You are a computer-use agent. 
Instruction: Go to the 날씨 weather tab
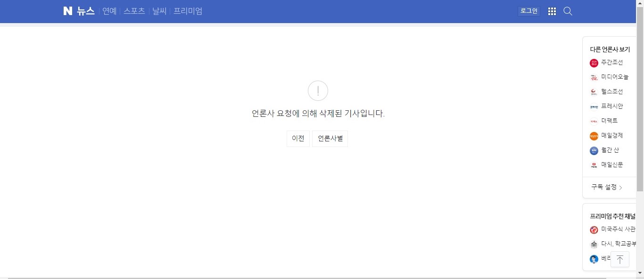(159, 11)
